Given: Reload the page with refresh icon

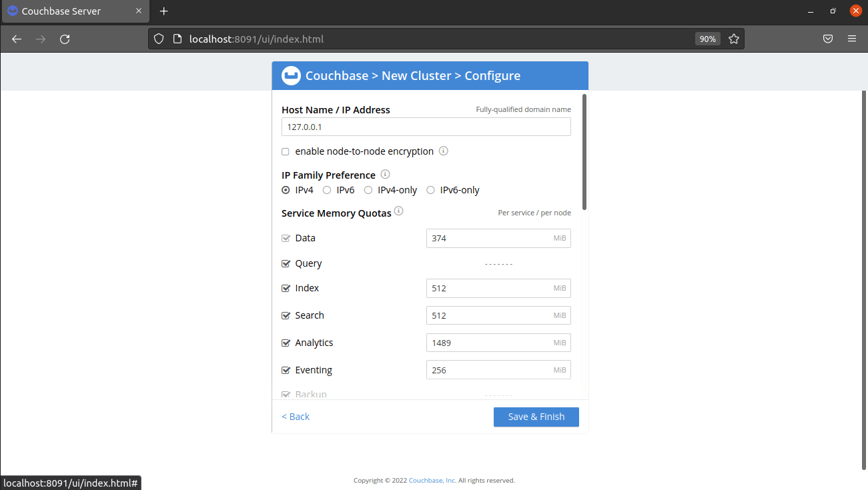Looking at the screenshot, I should coord(65,39).
